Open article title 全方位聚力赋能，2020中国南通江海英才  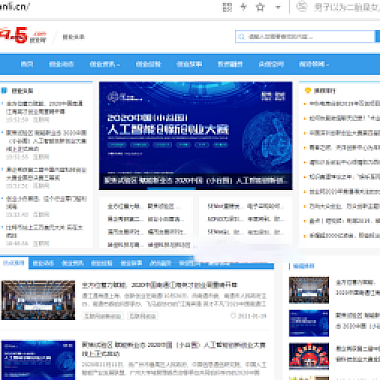click(x=160, y=285)
